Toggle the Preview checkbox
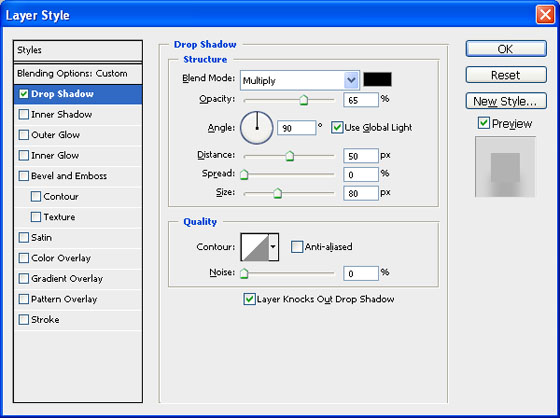 [x=484, y=123]
